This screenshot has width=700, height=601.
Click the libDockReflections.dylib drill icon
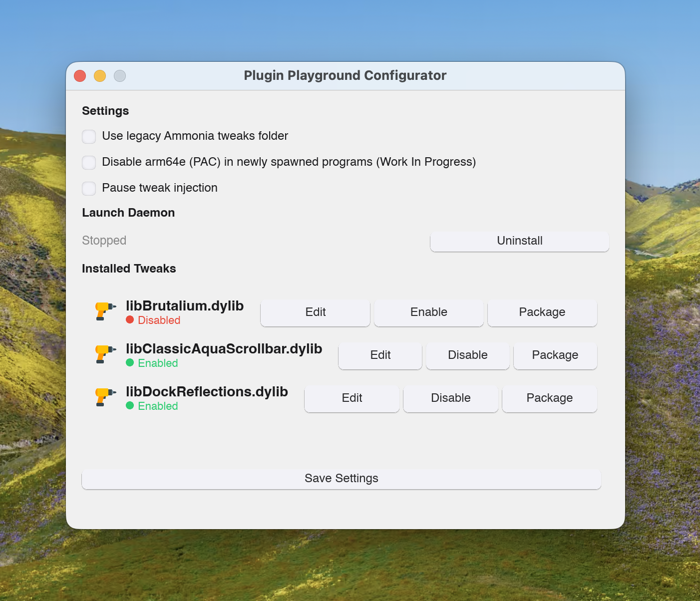[105, 397]
